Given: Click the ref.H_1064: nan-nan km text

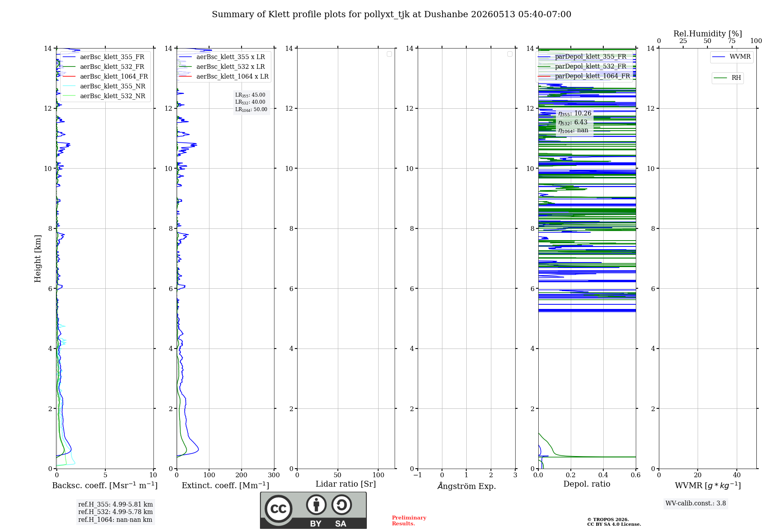Looking at the screenshot, I should tap(115, 520).
